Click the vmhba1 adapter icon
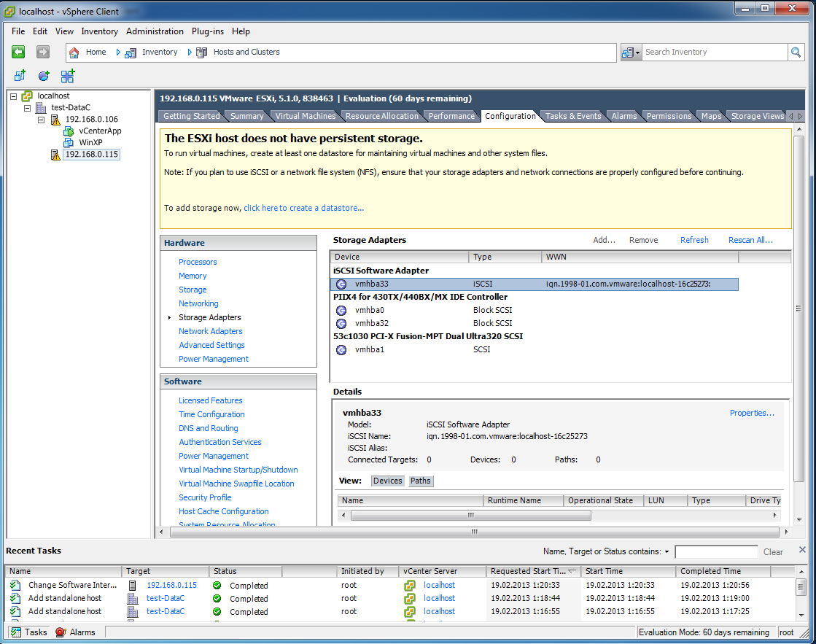 (x=341, y=350)
